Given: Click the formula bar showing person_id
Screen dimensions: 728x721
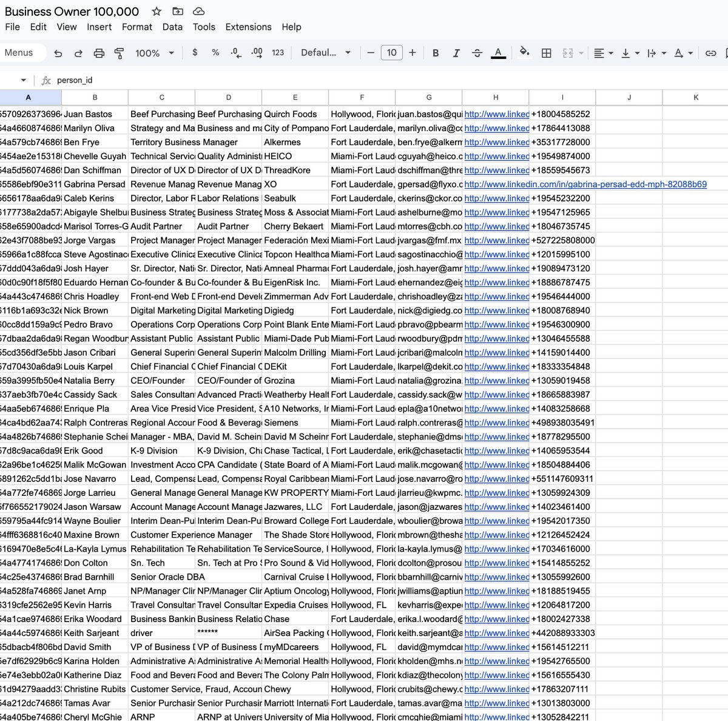Looking at the screenshot, I should click(388, 80).
